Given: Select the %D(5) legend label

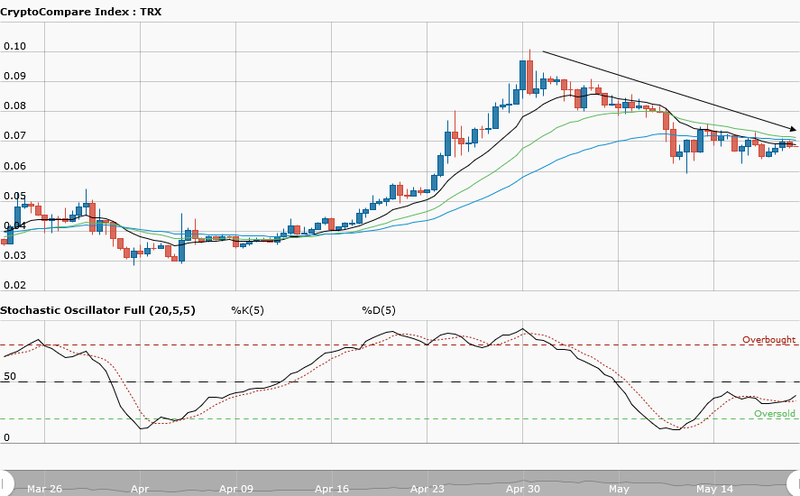Looking at the screenshot, I should coord(379,310).
